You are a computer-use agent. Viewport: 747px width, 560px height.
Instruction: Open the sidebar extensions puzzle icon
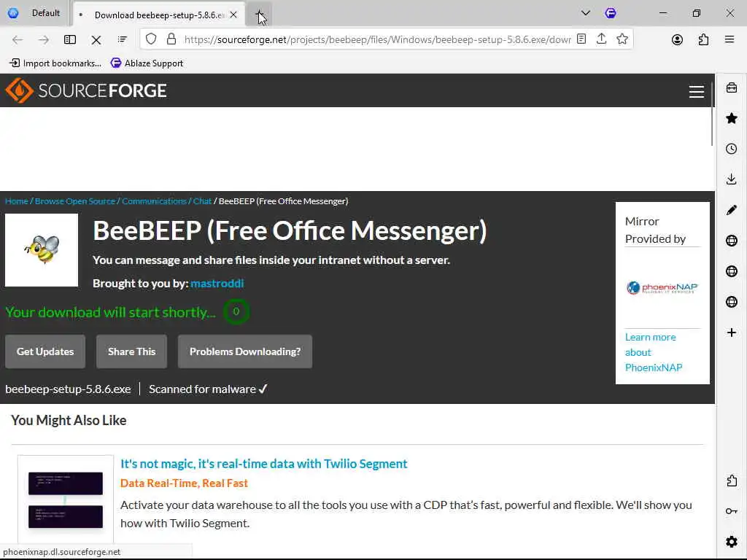coord(731,481)
